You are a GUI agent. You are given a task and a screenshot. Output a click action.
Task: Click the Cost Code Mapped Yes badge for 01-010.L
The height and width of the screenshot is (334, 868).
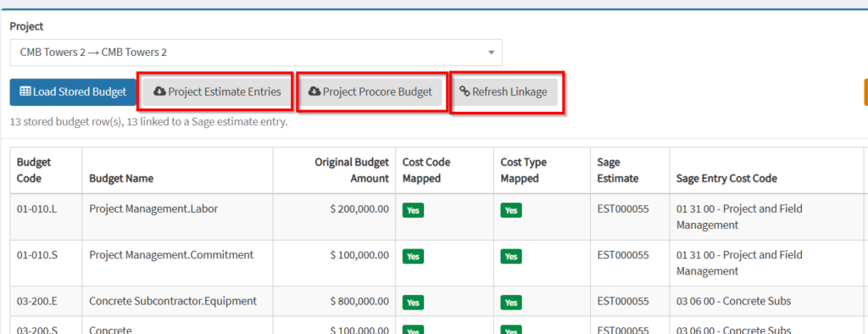pos(413,210)
